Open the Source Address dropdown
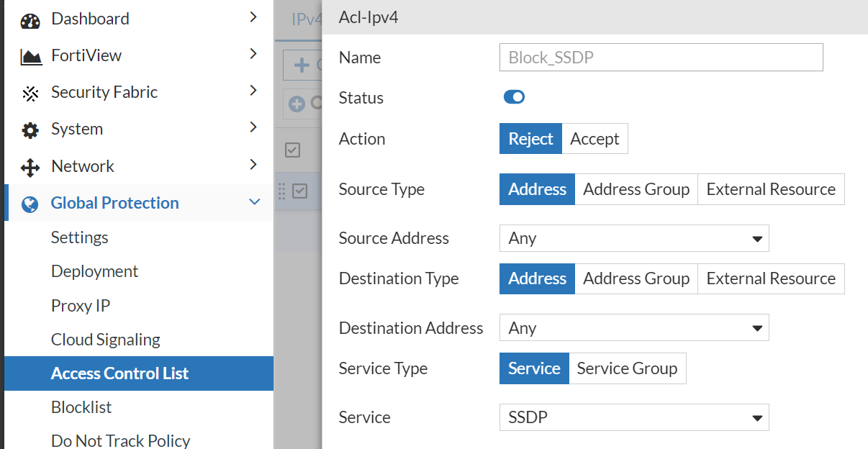 click(x=634, y=238)
